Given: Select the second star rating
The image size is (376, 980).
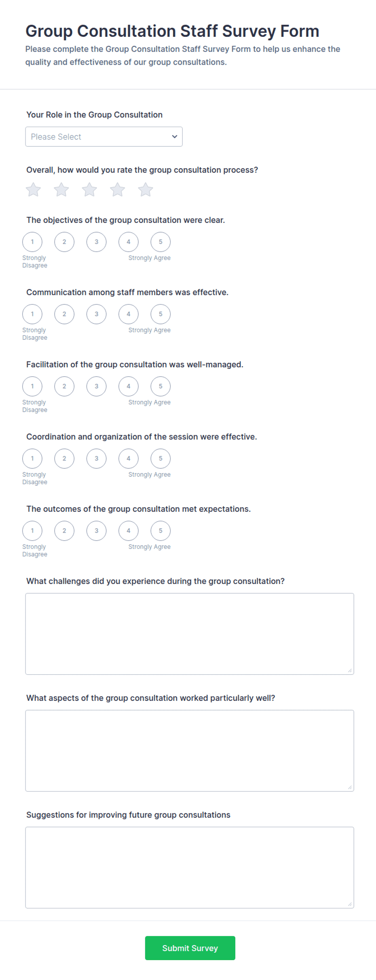Looking at the screenshot, I should (x=61, y=190).
